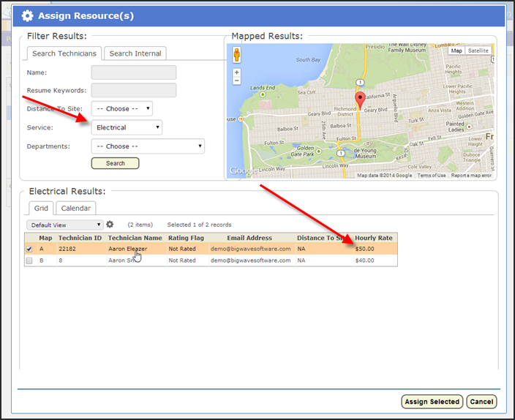
Task: Check the Aaron Eleazer row checkbox
Action: [x=29, y=249]
